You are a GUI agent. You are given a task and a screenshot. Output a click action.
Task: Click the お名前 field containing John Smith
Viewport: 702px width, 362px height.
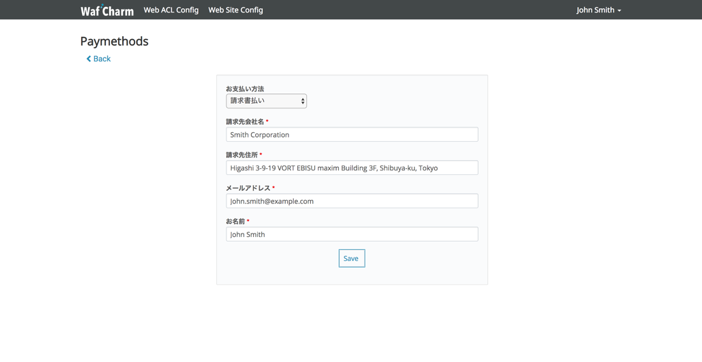coord(352,234)
